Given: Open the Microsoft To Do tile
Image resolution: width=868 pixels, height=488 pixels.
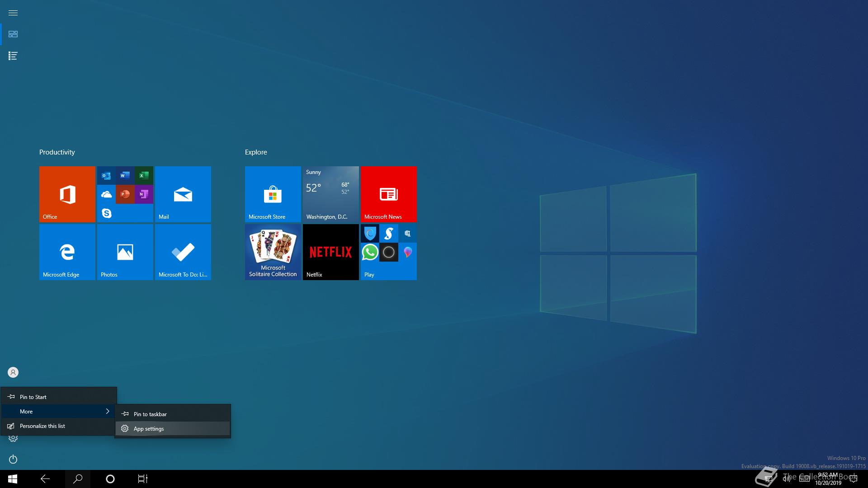Looking at the screenshot, I should coord(183,252).
